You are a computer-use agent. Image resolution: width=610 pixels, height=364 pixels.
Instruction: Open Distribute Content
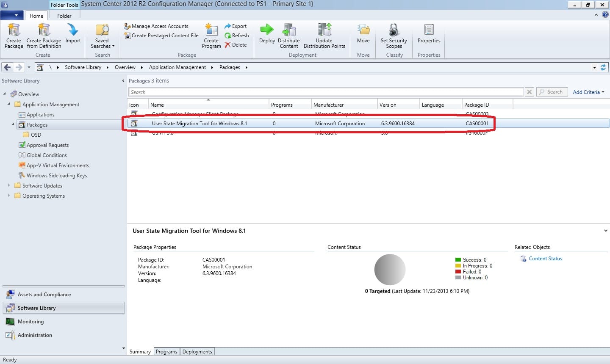click(289, 36)
